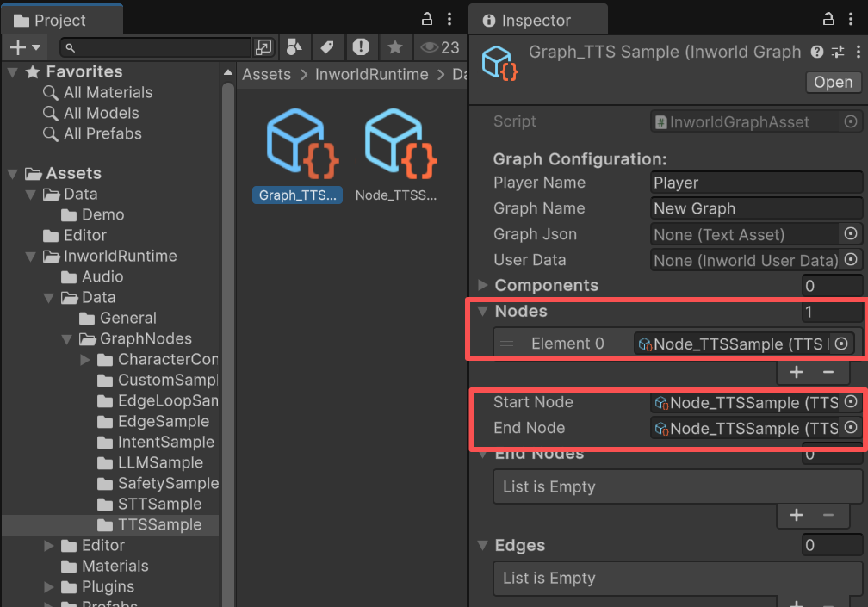Open the help reference icon in Inspector header
Image resolution: width=868 pixels, height=607 pixels.
817,52
